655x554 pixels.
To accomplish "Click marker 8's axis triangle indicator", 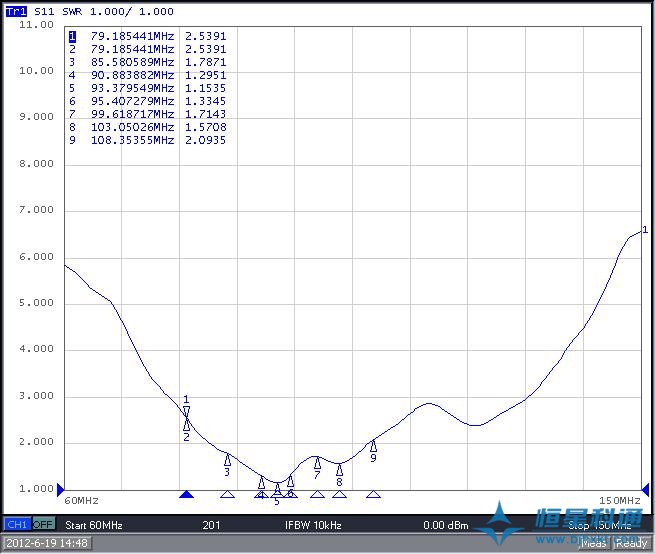I will [339, 494].
